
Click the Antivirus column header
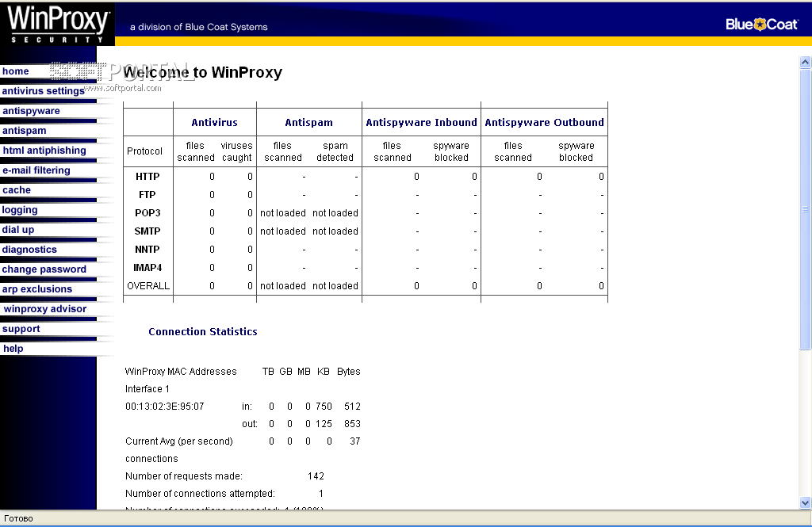[x=214, y=123]
